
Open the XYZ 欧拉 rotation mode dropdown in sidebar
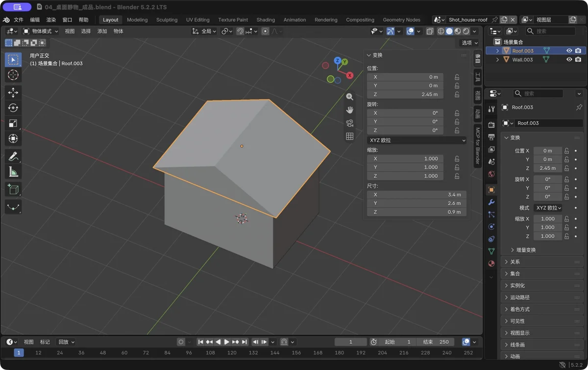pos(416,140)
